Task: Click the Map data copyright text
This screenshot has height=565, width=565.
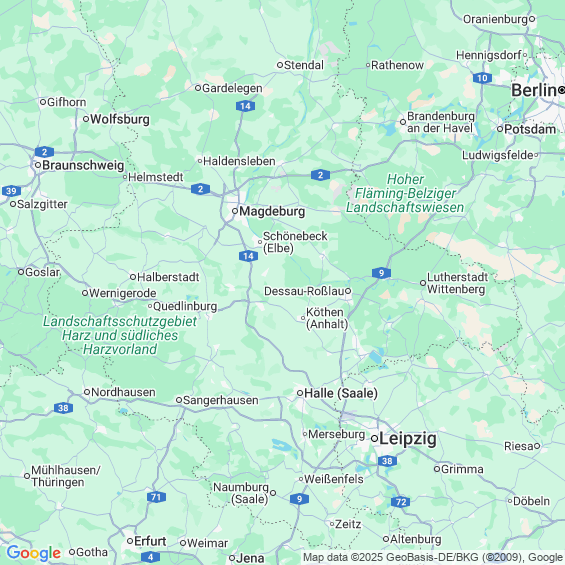Action: point(432,557)
